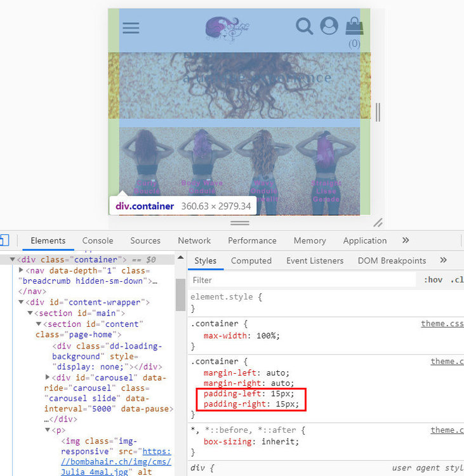Select the Event Listeners sidebar tab
Screen dimensions: 464x476
tap(315, 261)
